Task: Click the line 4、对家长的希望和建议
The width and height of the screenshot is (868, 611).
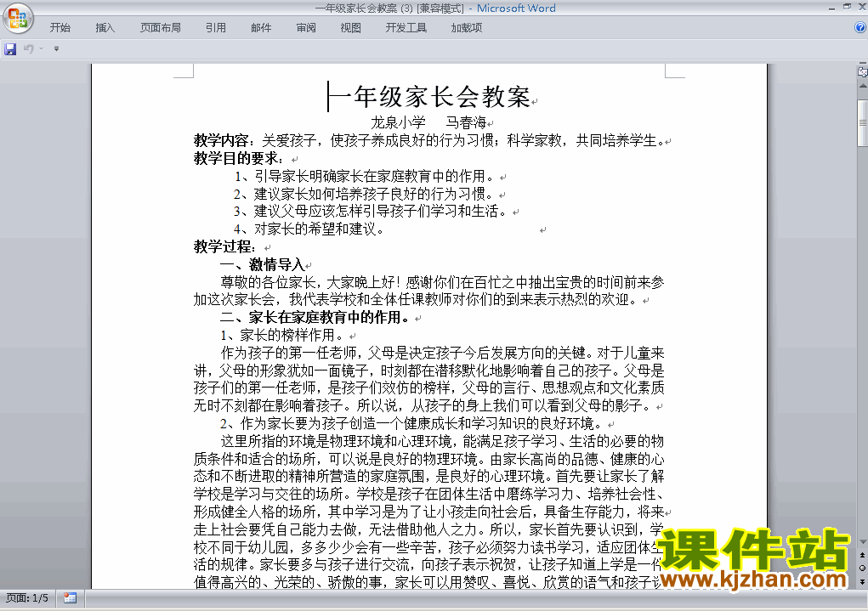Action: point(309,229)
